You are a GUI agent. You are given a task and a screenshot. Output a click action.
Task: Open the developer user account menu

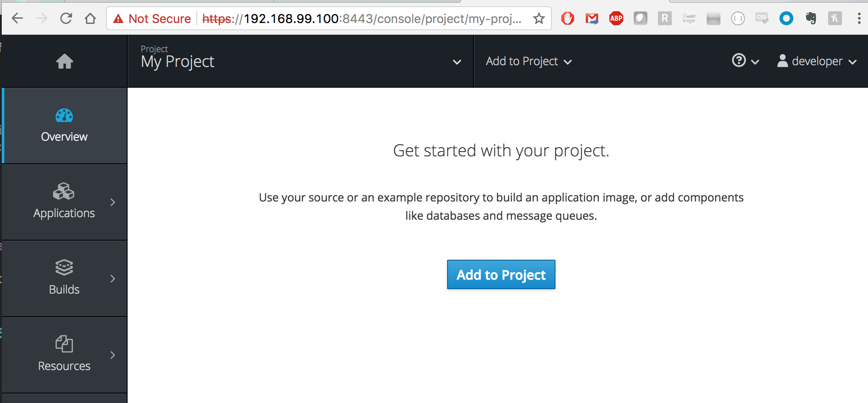point(817,61)
